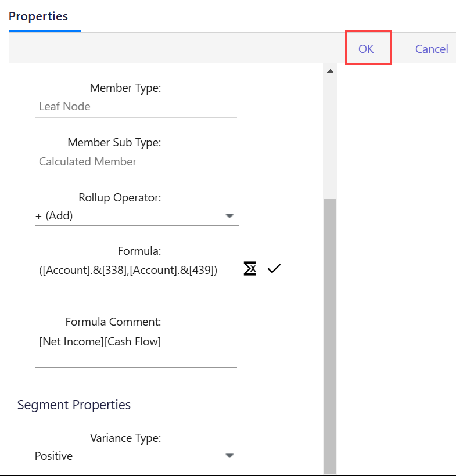The width and height of the screenshot is (456, 476).
Task: Click the 'Variance Type:' label
Action: point(125,438)
